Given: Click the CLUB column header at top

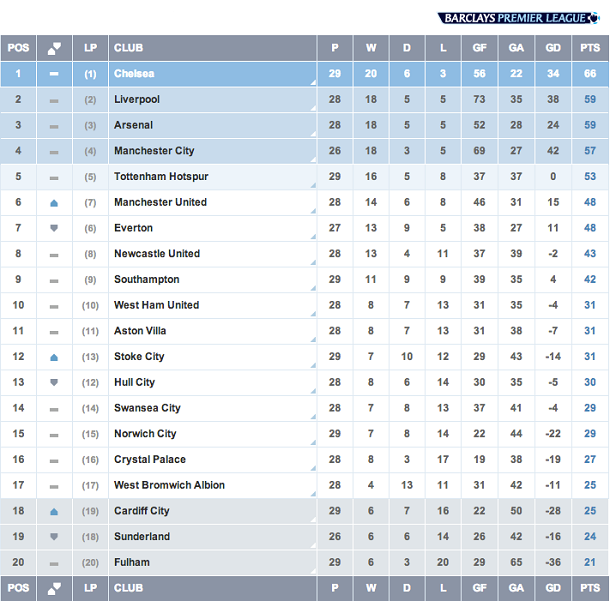Looking at the screenshot, I should tap(128, 48).
